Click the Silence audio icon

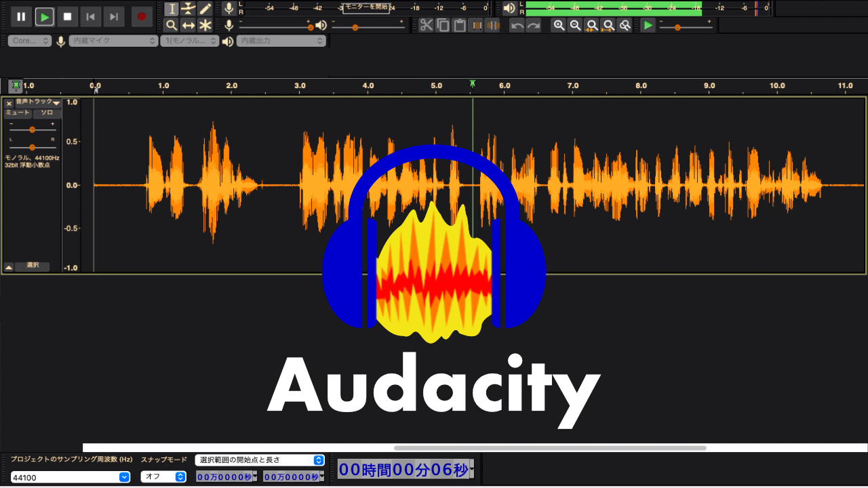pyautogui.click(x=492, y=25)
